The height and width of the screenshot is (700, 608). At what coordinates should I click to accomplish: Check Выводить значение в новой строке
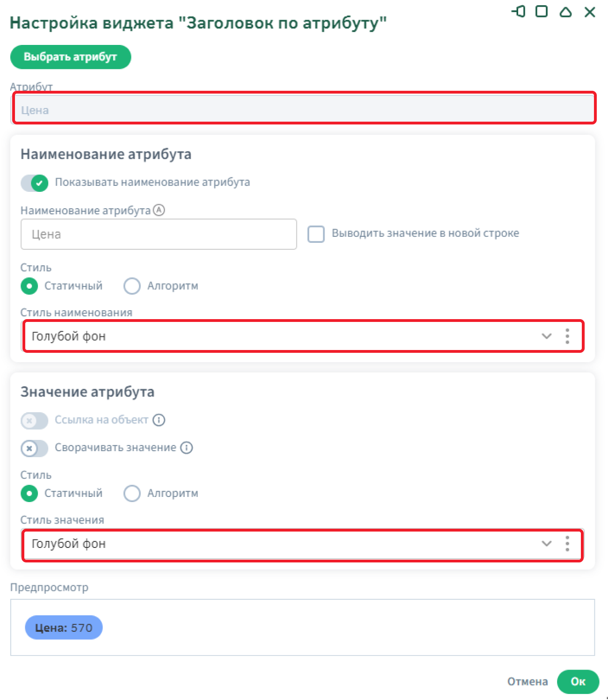click(x=316, y=234)
